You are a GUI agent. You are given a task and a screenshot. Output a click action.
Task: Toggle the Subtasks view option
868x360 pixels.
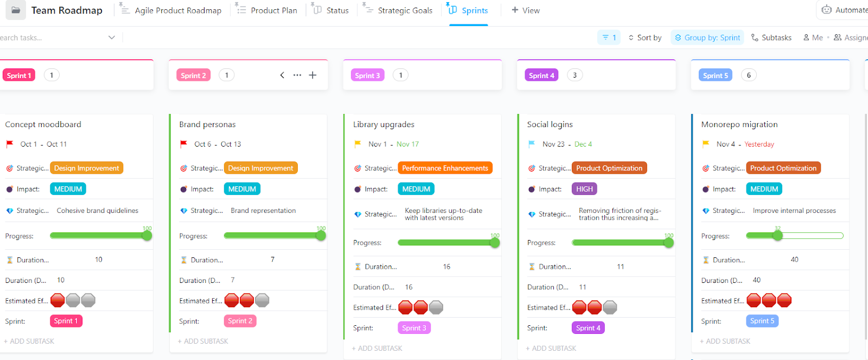771,37
